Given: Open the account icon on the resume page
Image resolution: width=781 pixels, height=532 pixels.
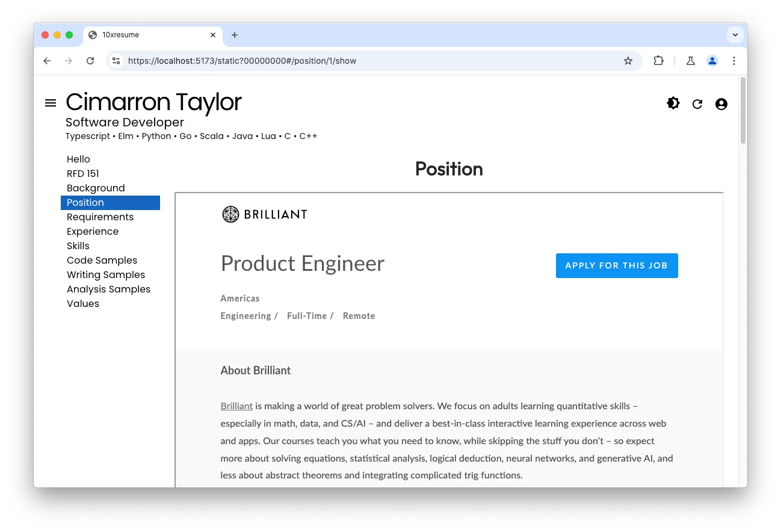Looking at the screenshot, I should click(721, 104).
